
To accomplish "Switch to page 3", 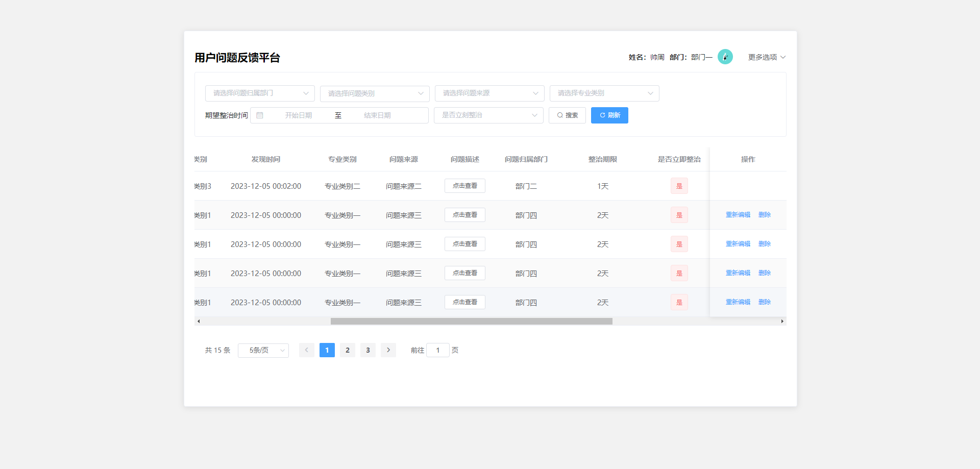I will tap(368, 350).
